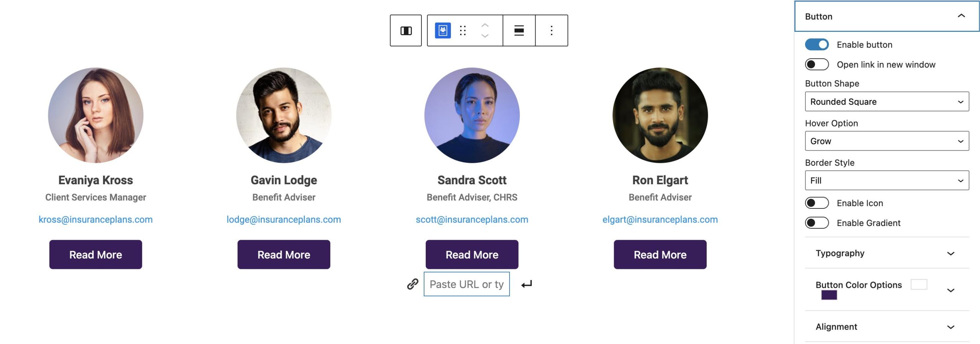Expand the Typography section
This screenshot has width=980, height=344.
(x=887, y=253)
